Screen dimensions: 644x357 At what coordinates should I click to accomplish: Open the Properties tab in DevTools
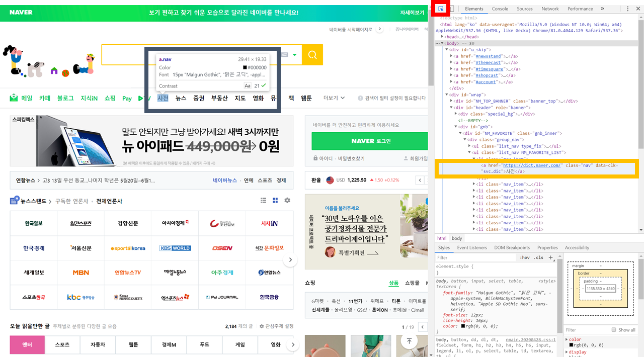547,247
